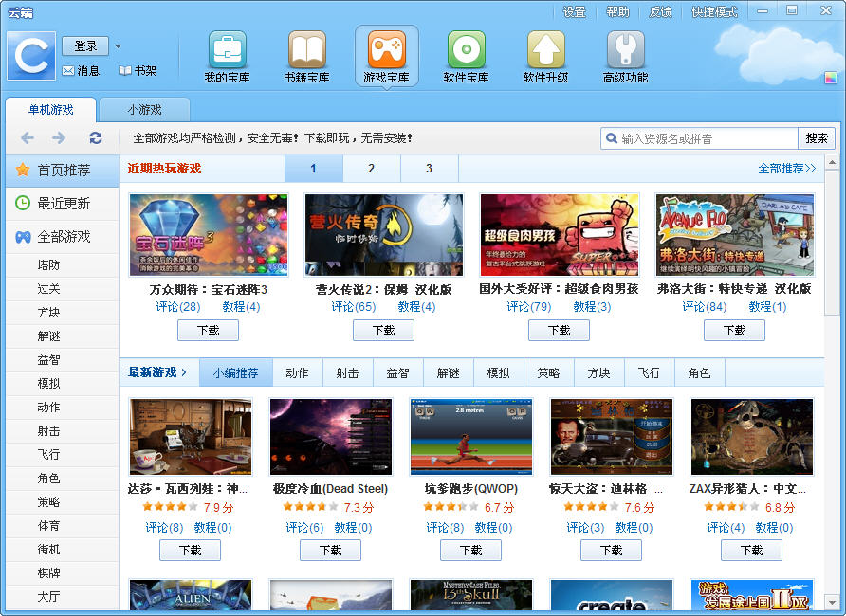Open 高级功能 wrench icon
This screenshot has width=846, height=616.
(625, 50)
